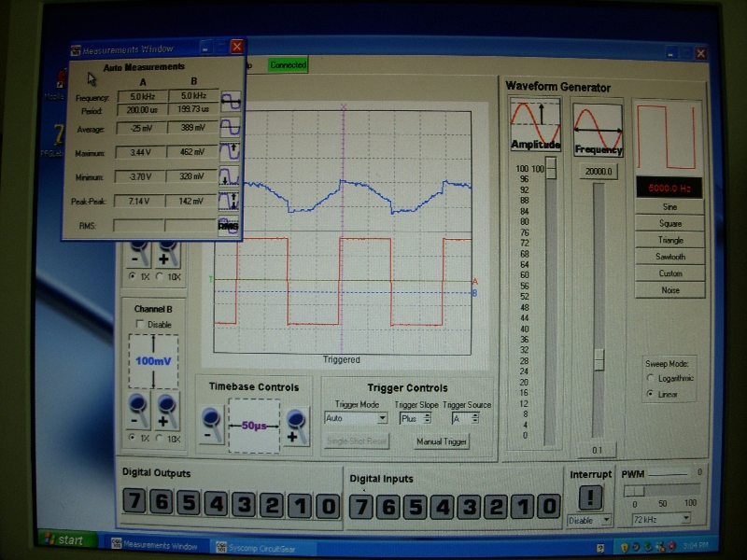Click the Peak-Peak measurement icon
The image size is (747, 560).
pos(228,201)
